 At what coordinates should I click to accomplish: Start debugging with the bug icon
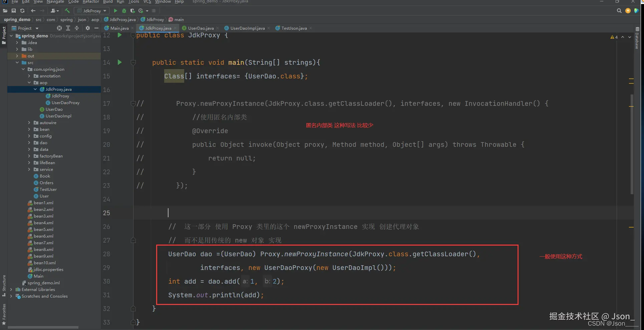click(124, 11)
